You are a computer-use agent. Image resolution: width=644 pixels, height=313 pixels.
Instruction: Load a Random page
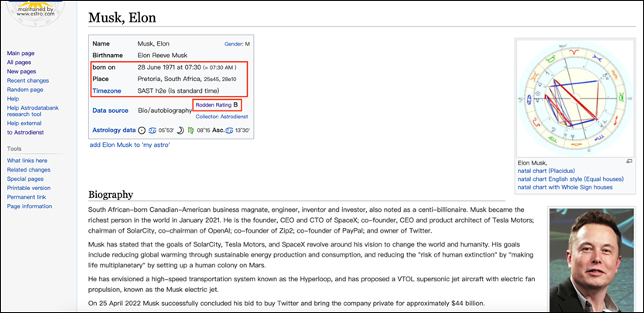coord(25,90)
